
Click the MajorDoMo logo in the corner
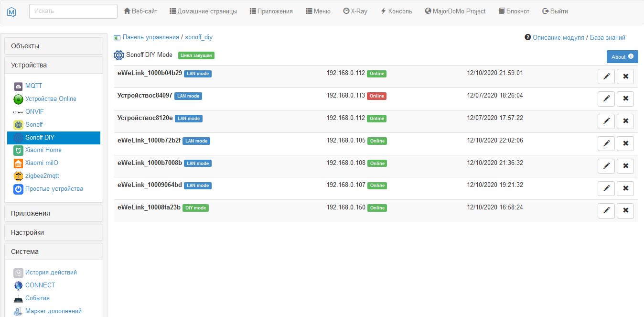(11, 11)
